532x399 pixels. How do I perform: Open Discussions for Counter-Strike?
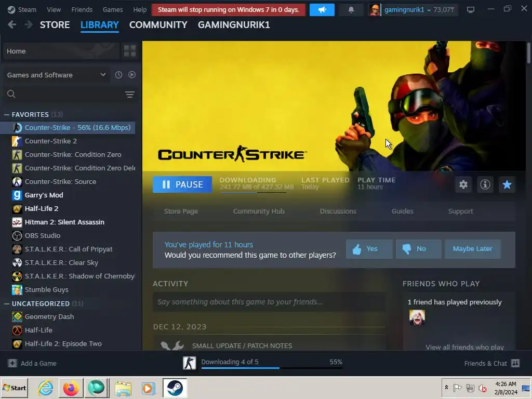(x=338, y=211)
